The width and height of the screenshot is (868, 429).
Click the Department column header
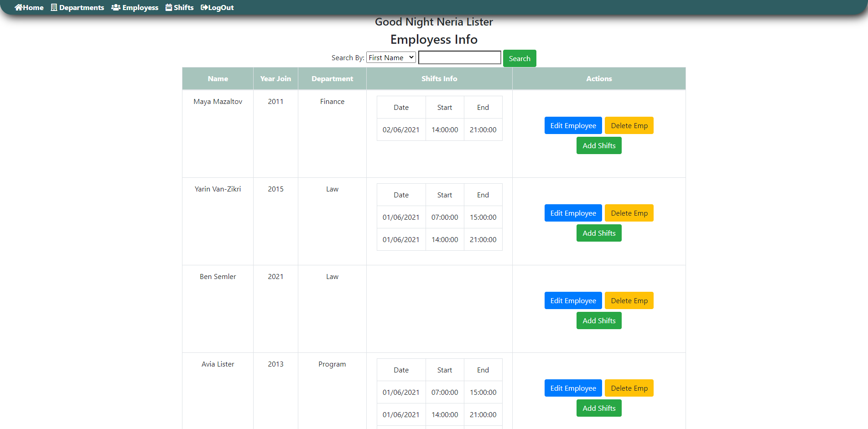pos(332,78)
